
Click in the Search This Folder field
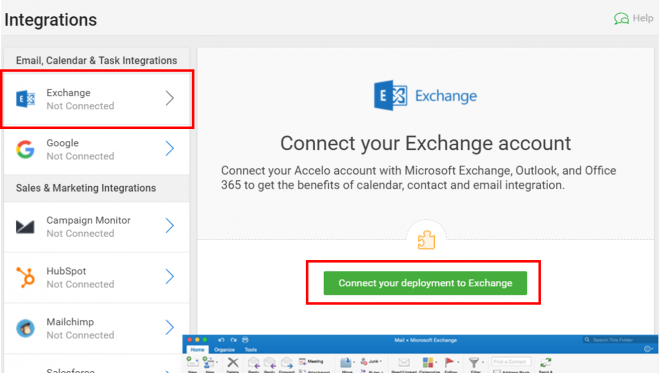[x=619, y=340]
